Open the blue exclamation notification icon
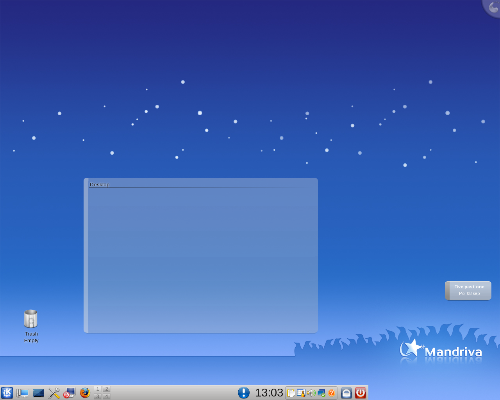Image resolution: width=500 pixels, height=400 pixels. coord(244,393)
